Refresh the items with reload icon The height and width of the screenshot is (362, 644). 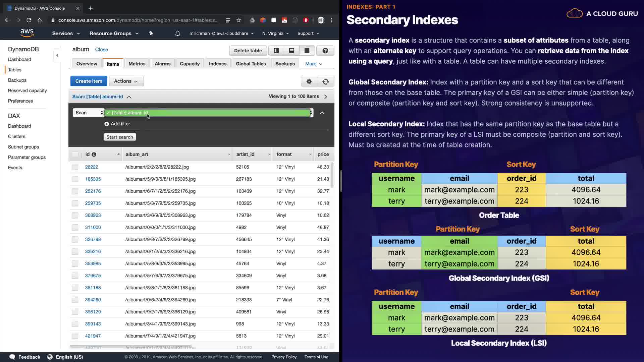(x=325, y=81)
